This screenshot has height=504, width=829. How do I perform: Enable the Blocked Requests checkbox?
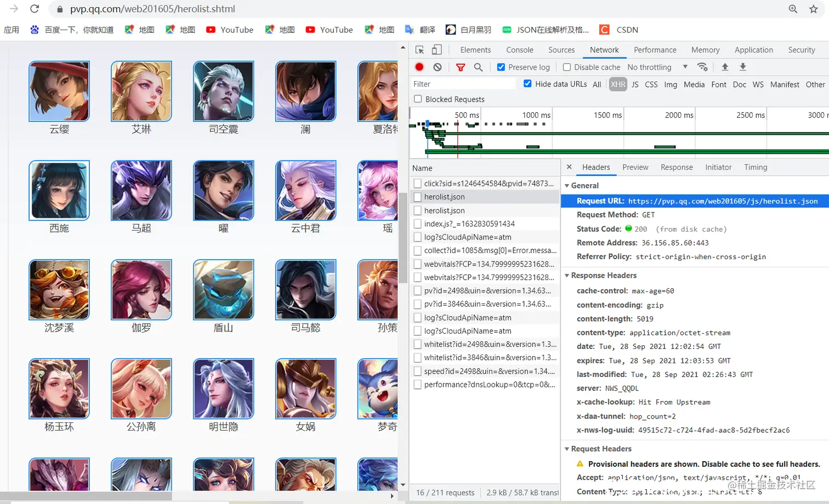click(418, 99)
